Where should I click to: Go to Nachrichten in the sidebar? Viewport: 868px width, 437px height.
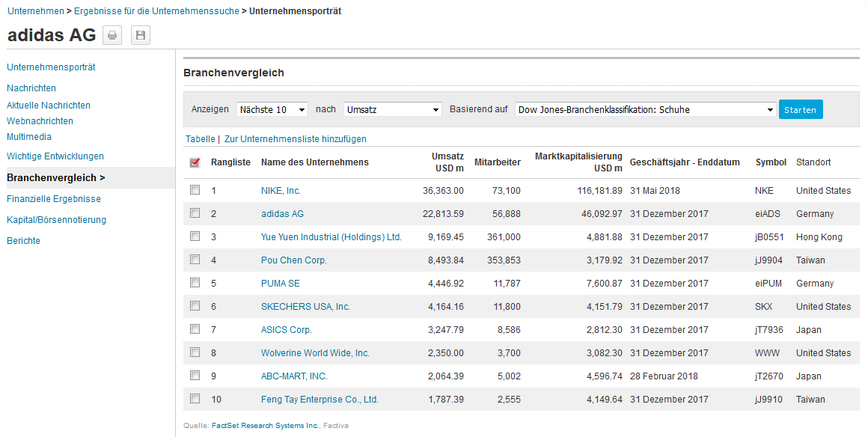tap(31, 88)
